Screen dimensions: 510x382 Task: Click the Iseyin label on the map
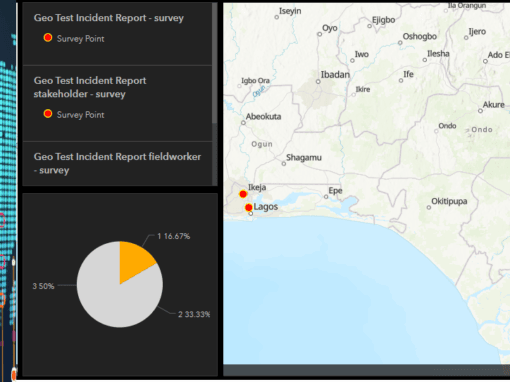[290, 11]
